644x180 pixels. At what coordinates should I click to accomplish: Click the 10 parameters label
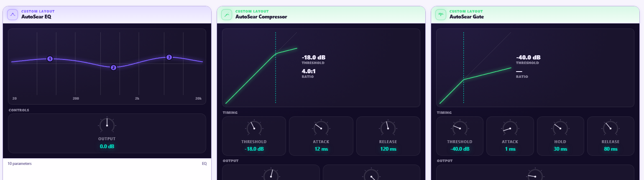coord(20,164)
